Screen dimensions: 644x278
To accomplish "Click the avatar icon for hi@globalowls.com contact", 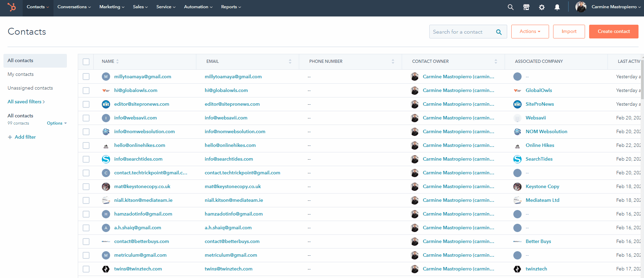I will (106, 91).
